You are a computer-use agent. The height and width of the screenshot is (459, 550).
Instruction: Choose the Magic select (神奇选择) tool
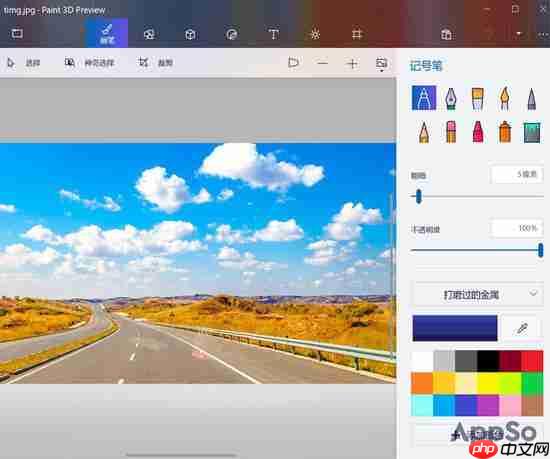[x=89, y=63]
